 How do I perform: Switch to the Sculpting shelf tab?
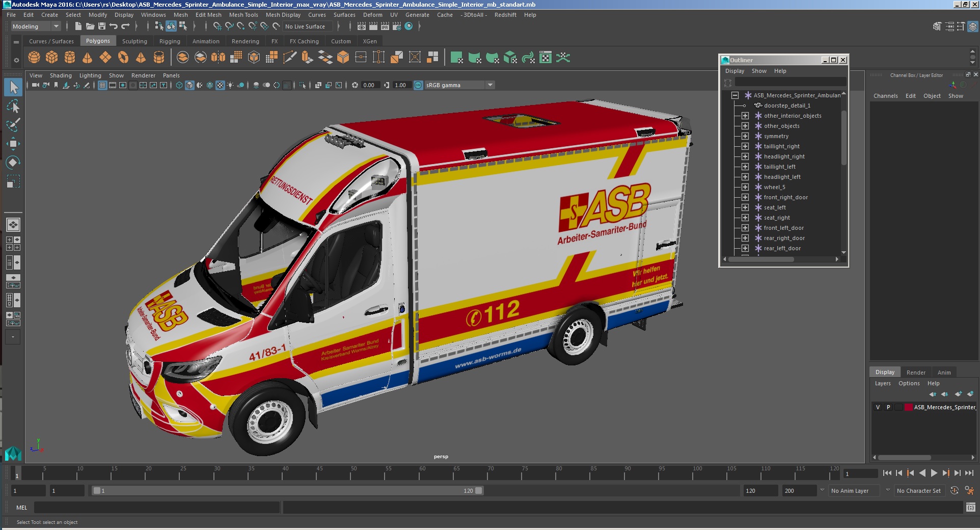click(134, 41)
